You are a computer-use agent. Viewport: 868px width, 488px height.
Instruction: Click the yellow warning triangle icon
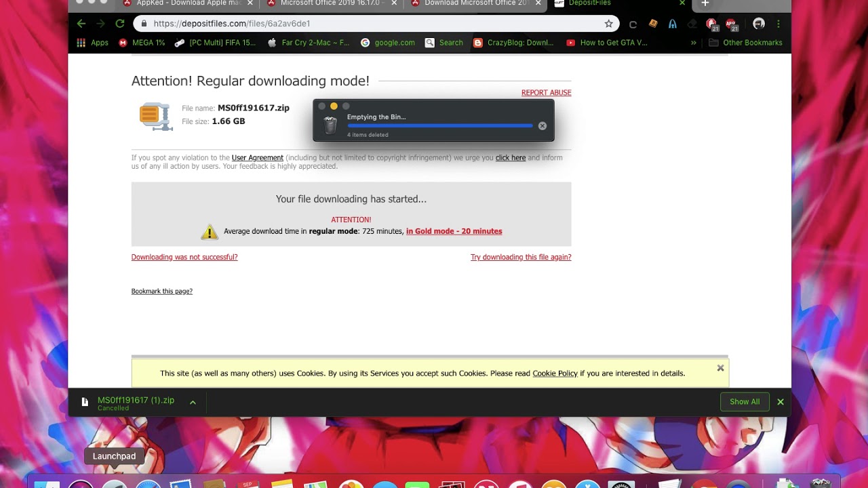(x=210, y=232)
